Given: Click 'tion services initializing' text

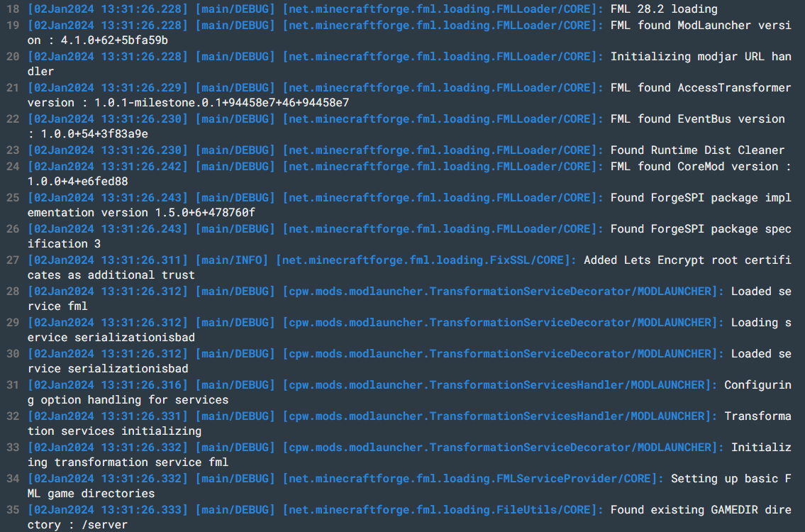Looking at the screenshot, I should point(114,431).
